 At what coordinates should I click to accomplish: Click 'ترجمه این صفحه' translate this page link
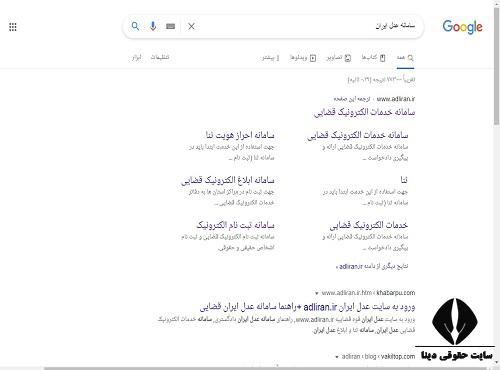(x=352, y=99)
